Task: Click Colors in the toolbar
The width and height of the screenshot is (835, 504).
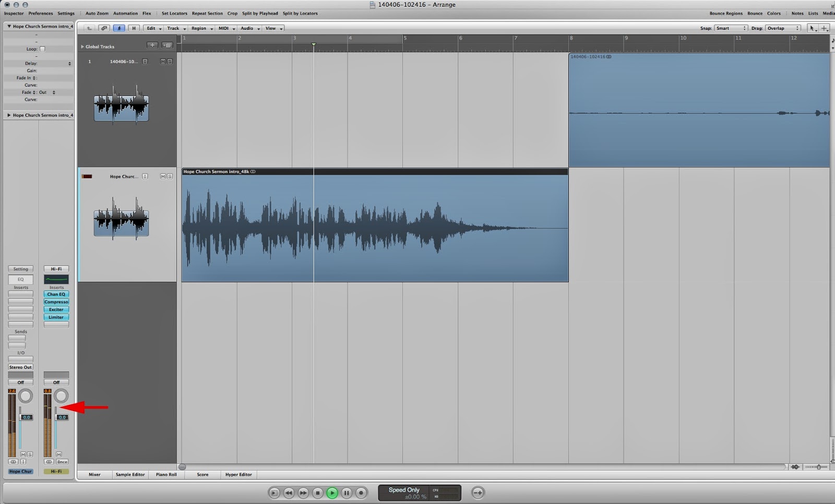Action: pyautogui.click(x=774, y=14)
